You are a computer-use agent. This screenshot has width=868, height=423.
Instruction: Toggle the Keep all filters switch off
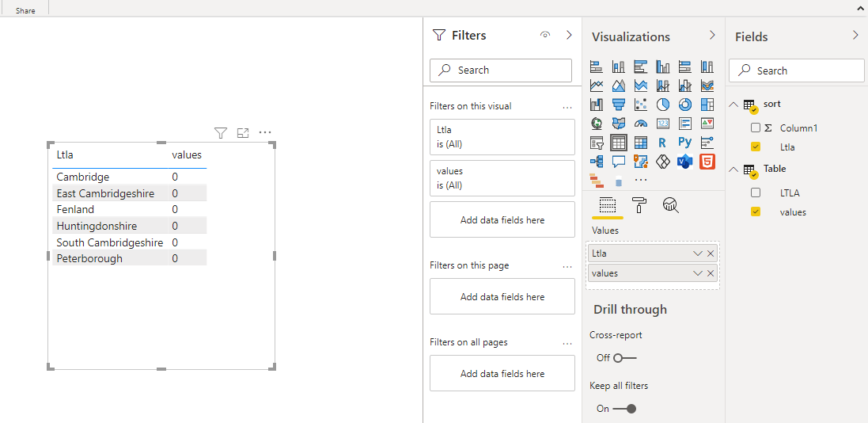[625, 409]
